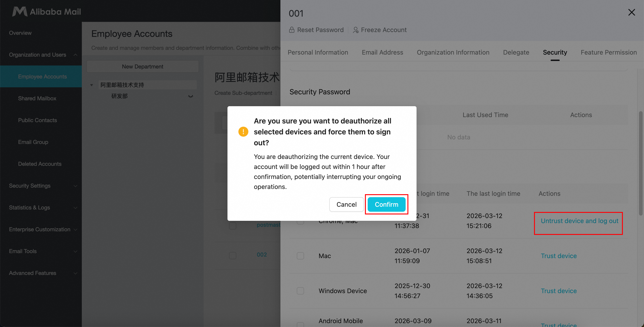Viewport: 644px width, 327px height.
Task: Tick the Windows Device checkbox
Action: coord(300,291)
